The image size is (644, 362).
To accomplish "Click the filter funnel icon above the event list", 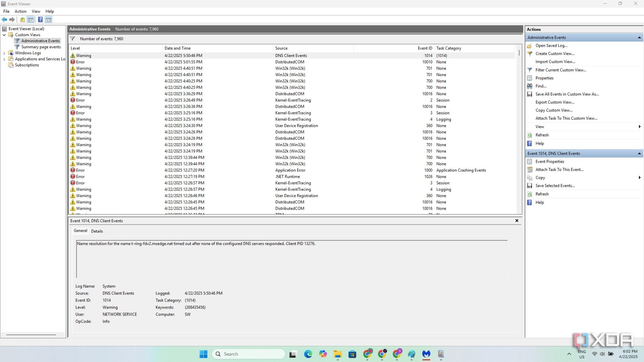I will coord(72,39).
